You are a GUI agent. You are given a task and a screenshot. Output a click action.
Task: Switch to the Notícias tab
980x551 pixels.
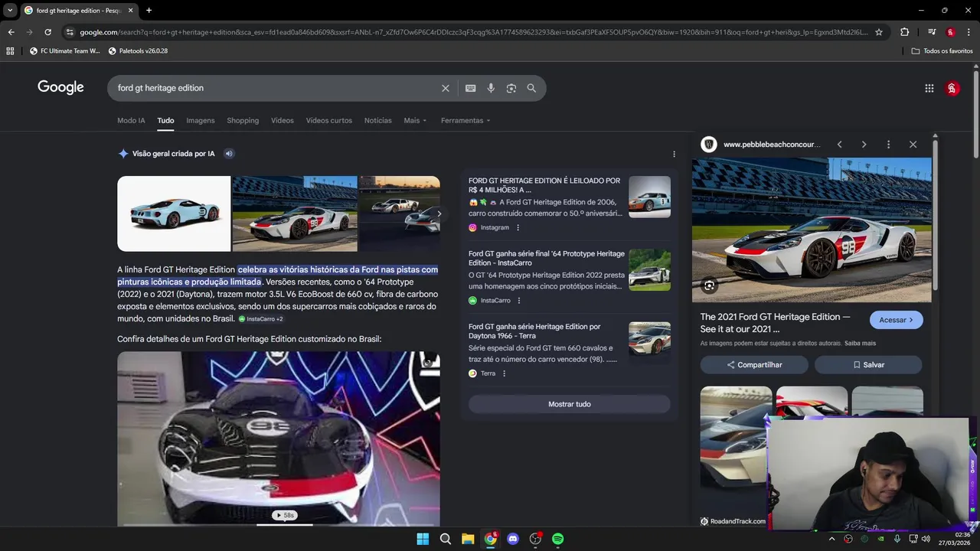(x=378, y=120)
